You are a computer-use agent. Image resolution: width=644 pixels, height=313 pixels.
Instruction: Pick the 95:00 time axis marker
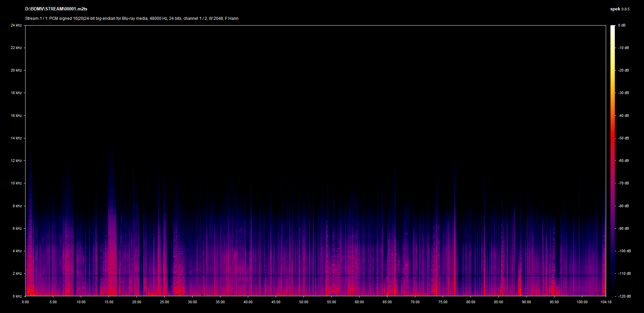pyautogui.click(x=554, y=302)
